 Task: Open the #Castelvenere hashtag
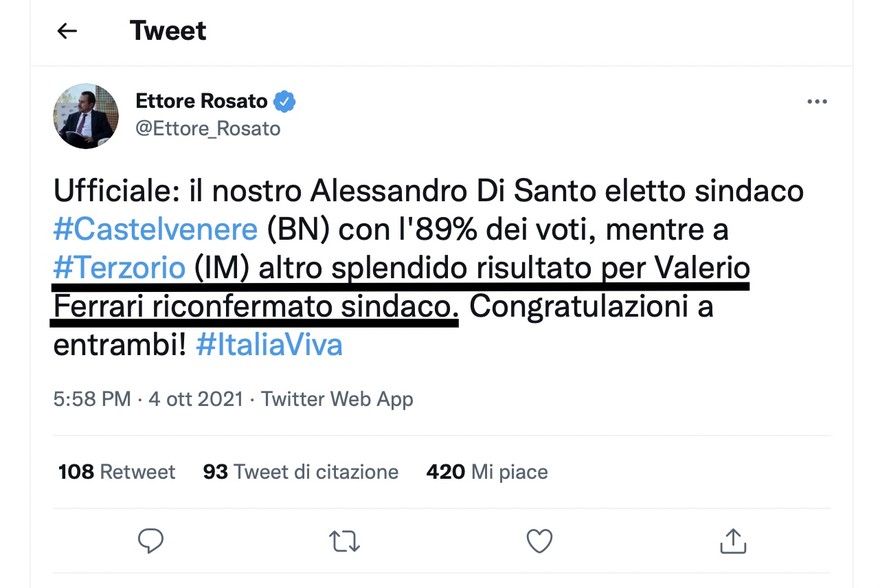click(x=152, y=229)
